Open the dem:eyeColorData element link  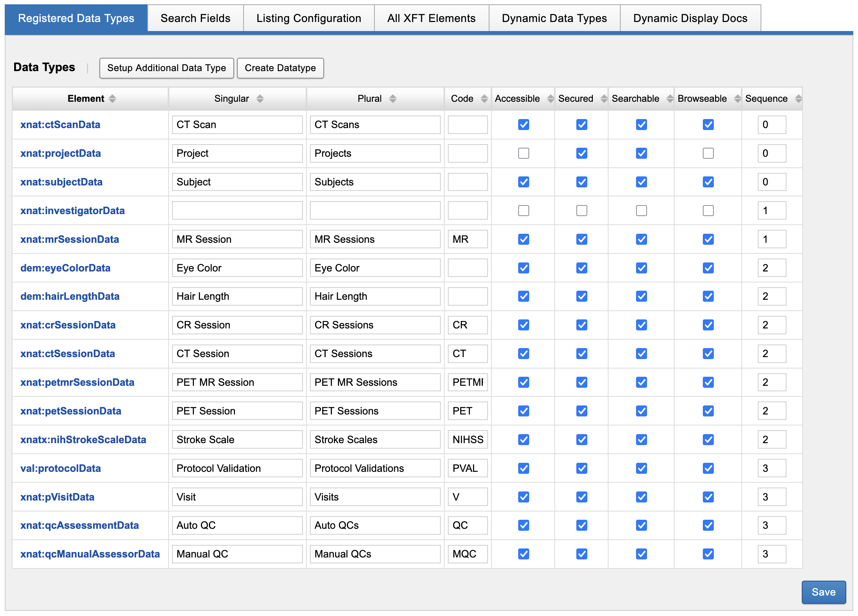click(x=65, y=268)
